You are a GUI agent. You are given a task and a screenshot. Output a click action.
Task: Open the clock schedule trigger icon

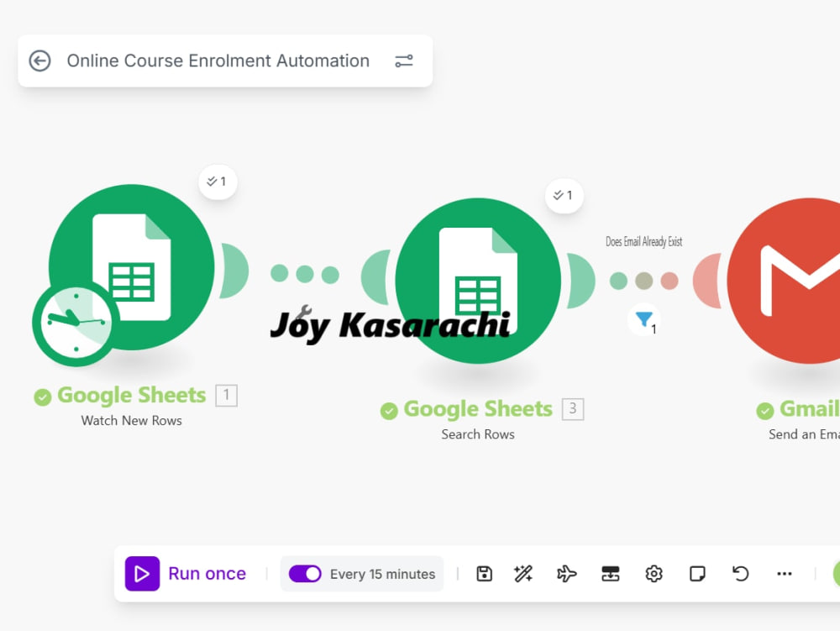coord(76,323)
